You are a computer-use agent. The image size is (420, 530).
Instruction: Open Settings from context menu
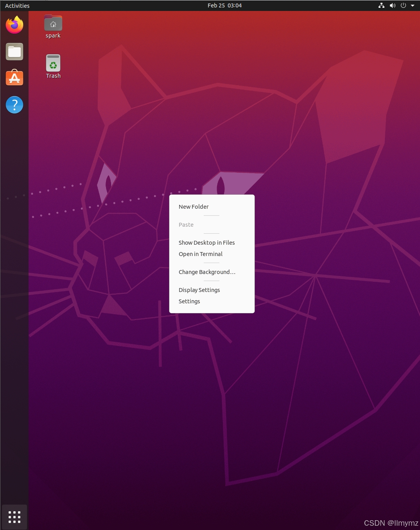212,301
